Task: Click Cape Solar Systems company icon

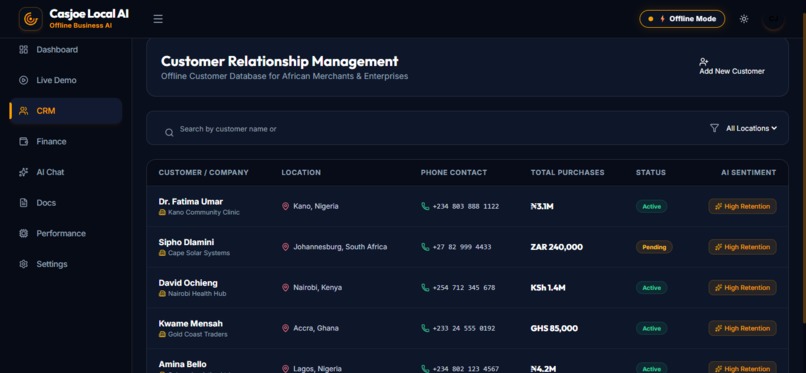Action: (x=162, y=253)
